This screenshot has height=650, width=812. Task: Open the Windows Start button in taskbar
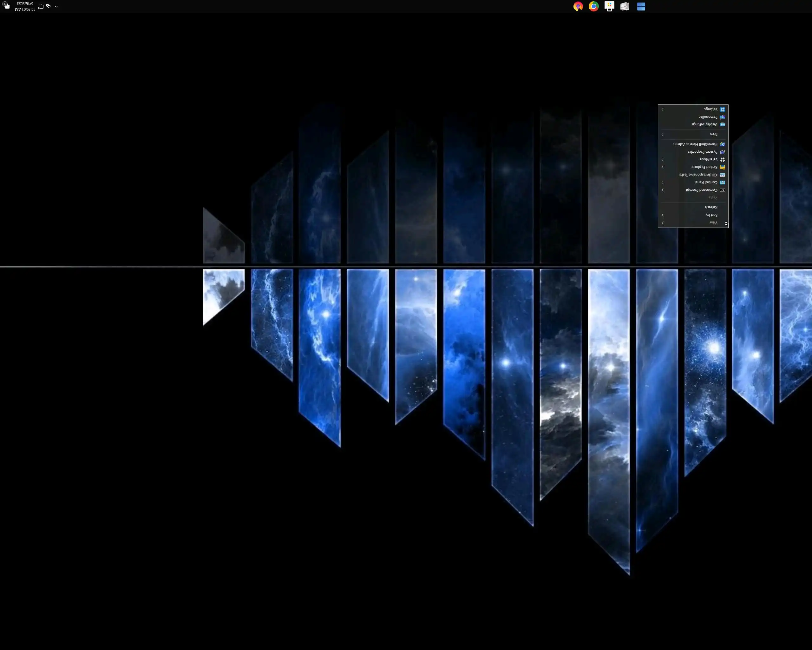tap(641, 6)
